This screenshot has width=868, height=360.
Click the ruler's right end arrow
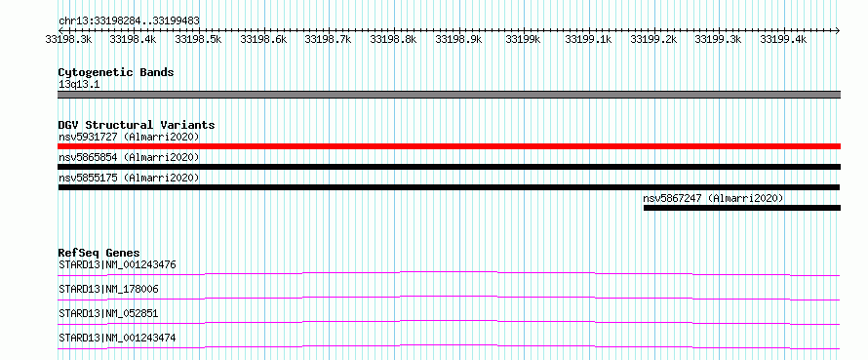click(838, 30)
